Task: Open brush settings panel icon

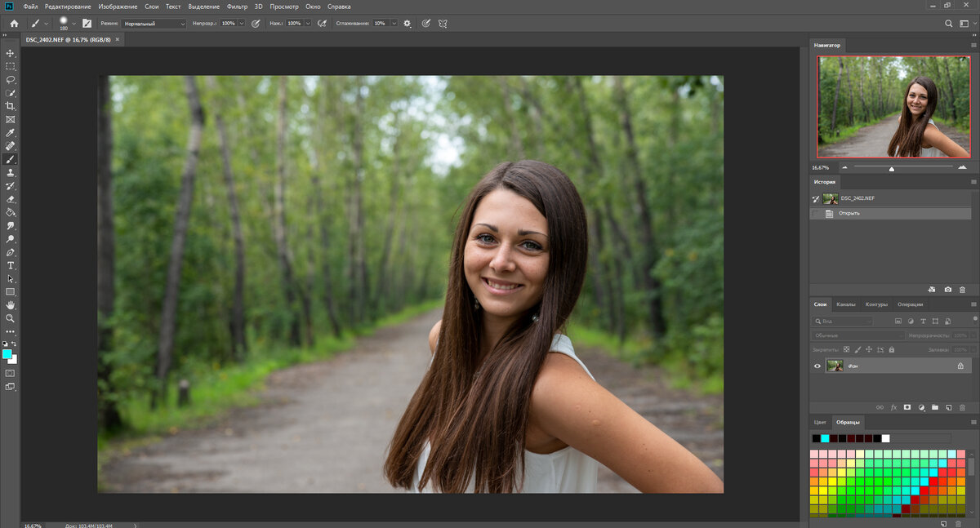Action: coord(87,24)
